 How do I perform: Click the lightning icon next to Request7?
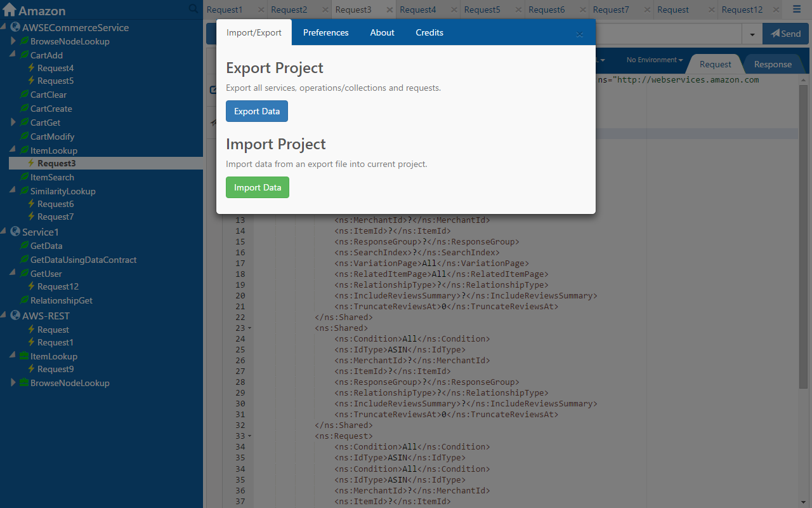(31, 217)
